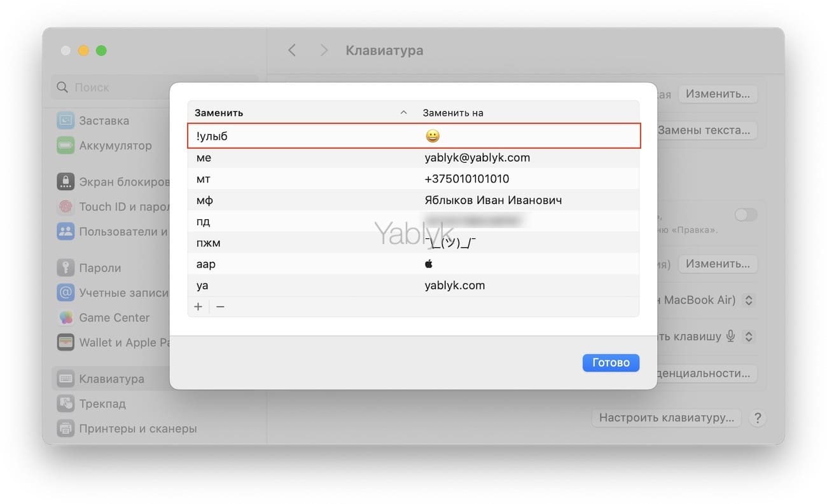Click the Passwords (Пароли) key icon
This screenshot has width=827, height=504.
pos(66,268)
